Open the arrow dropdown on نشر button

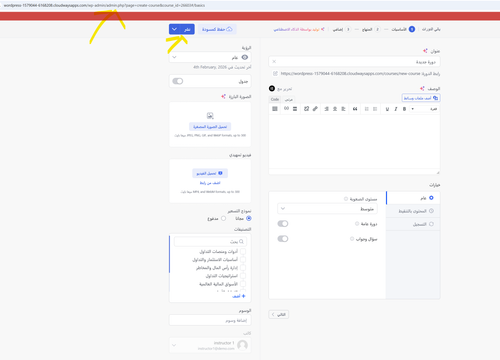coord(174,29)
